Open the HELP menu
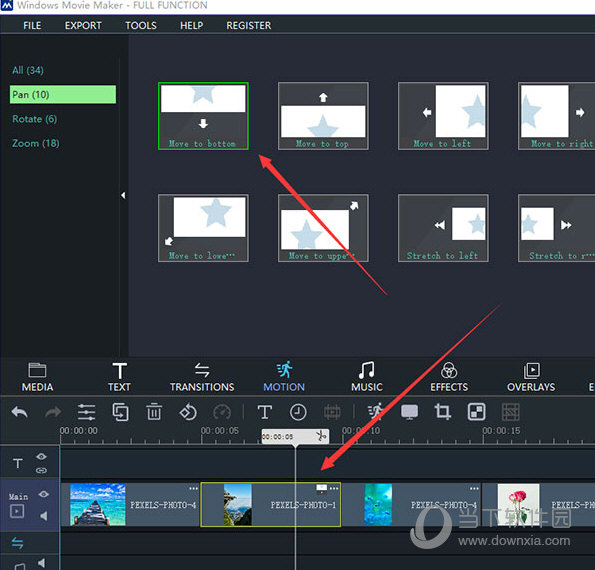This screenshot has width=595, height=570. pyautogui.click(x=192, y=25)
